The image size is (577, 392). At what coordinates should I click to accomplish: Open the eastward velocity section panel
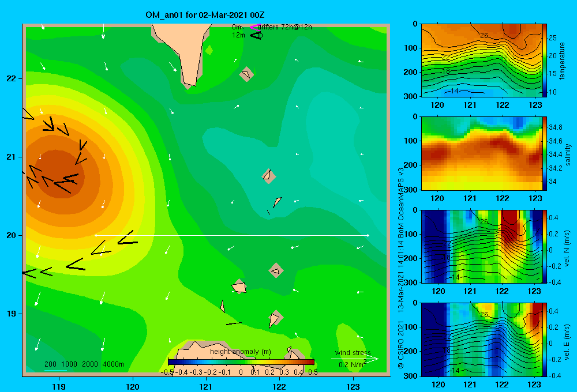click(x=482, y=340)
